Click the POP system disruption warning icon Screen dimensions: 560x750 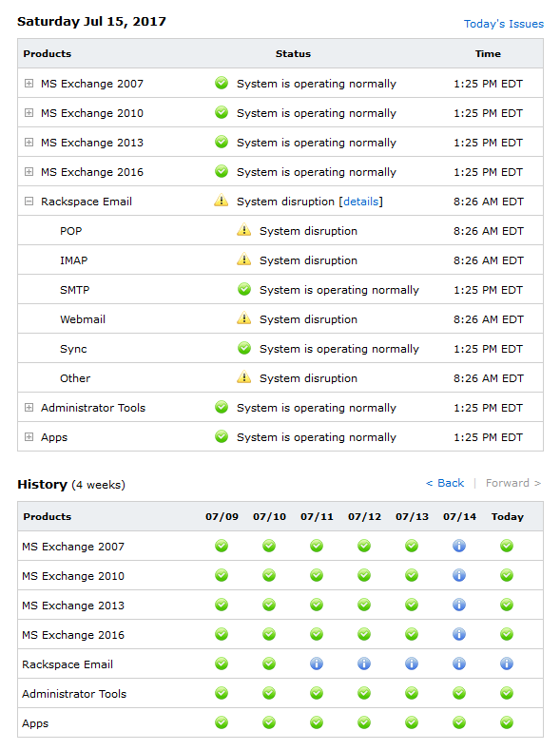click(x=244, y=230)
